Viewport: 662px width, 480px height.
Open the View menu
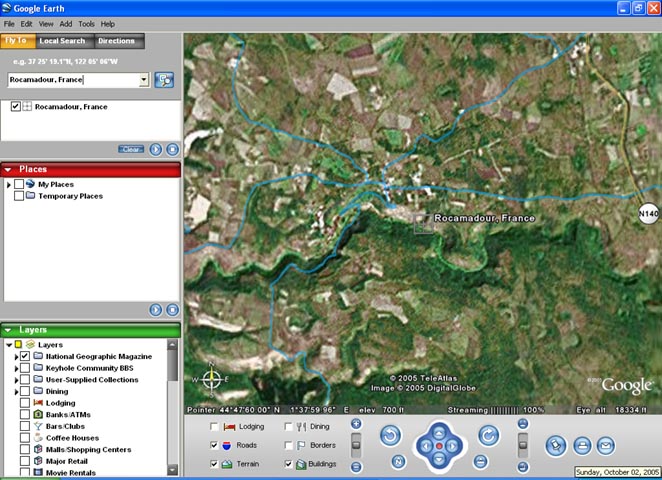(46, 24)
